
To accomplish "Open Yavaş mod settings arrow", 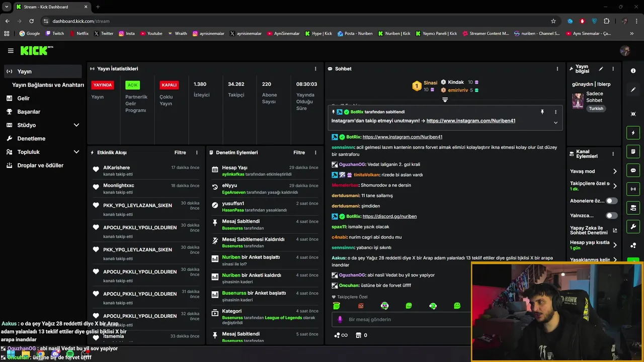I will click(615, 171).
